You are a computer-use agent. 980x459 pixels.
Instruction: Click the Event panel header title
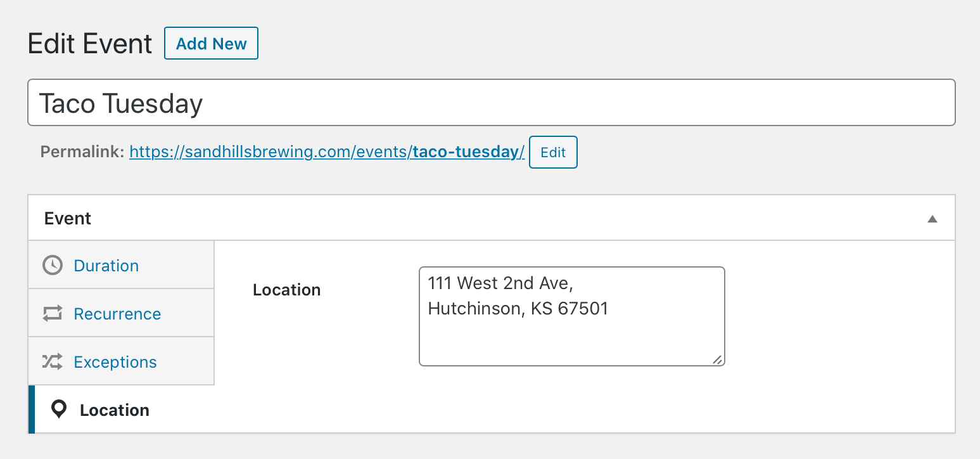pos(68,218)
